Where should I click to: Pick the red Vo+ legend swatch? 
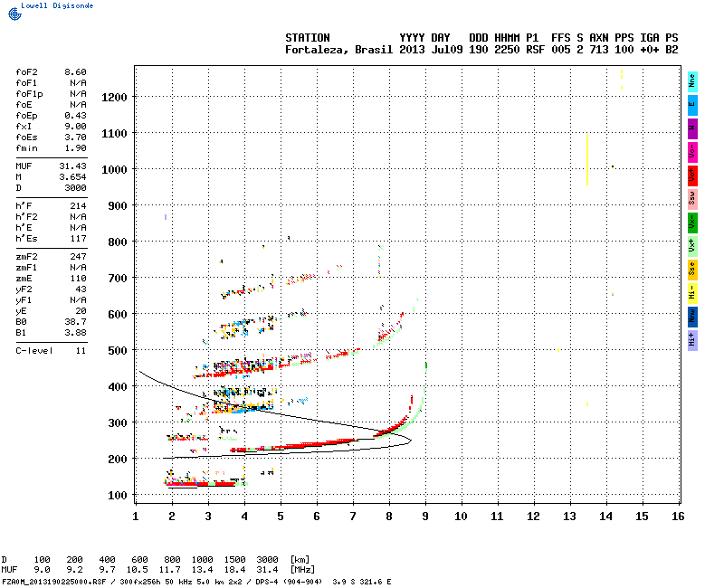692,175
